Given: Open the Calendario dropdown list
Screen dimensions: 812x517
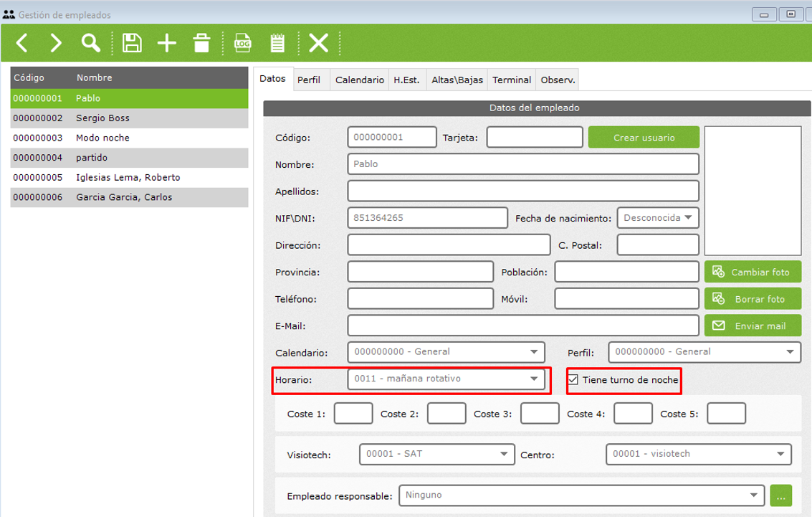Looking at the screenshot, I should coord(533,352).
